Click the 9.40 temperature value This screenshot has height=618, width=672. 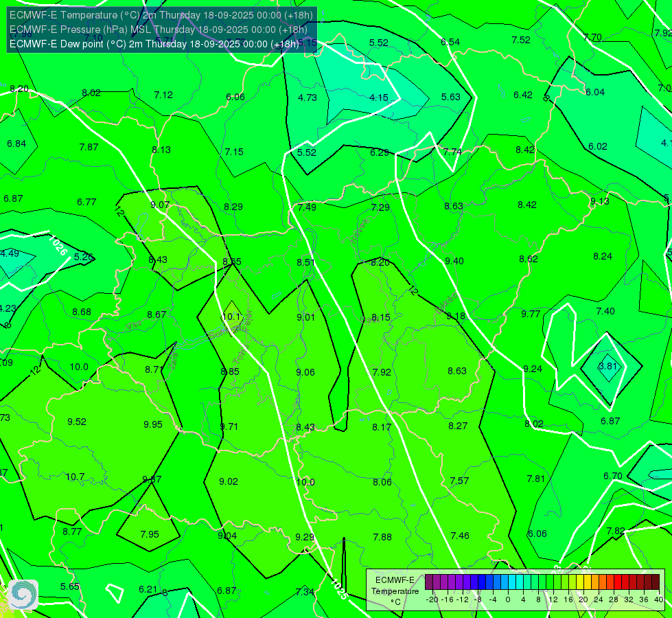(x=454, y=261)
